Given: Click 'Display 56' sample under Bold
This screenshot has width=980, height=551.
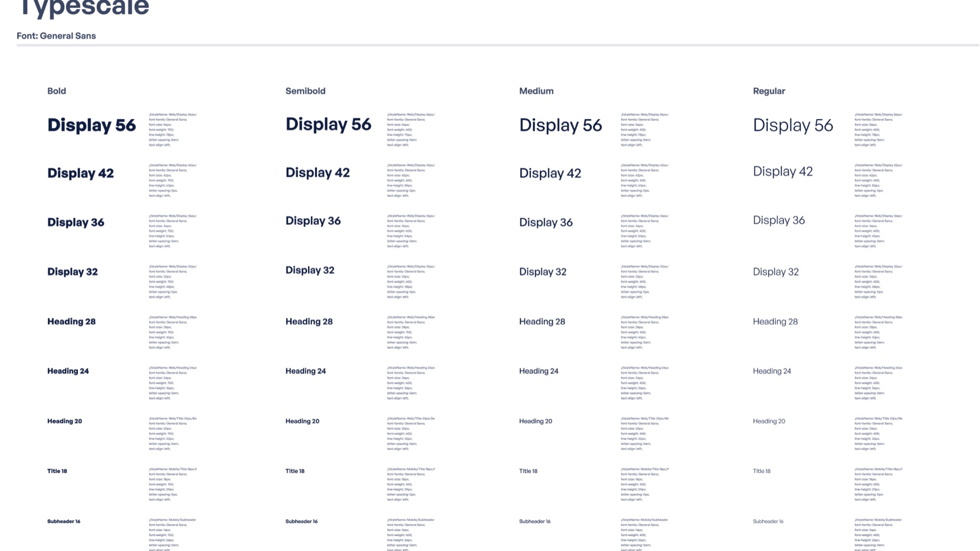Looking at the screenshot, I should click(x=92, y=125).
